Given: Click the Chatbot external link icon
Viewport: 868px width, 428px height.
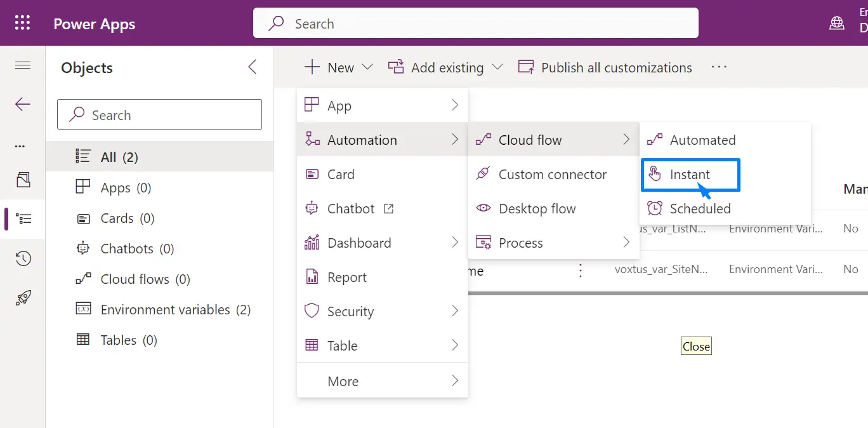Looking at the screenshot, I should click(x=389, y=208).
